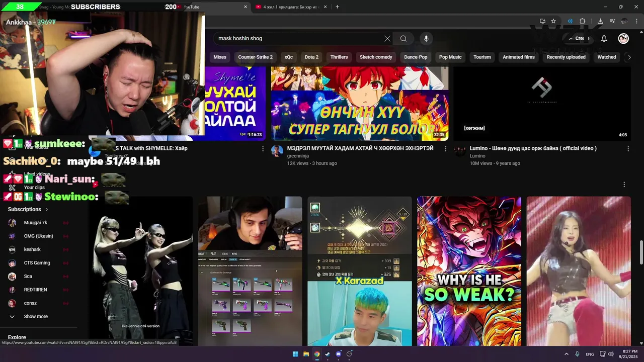Open the X Karazad short thumbnail
The image size is (644, 362).
pyautogui.click(x=360, y=271)
